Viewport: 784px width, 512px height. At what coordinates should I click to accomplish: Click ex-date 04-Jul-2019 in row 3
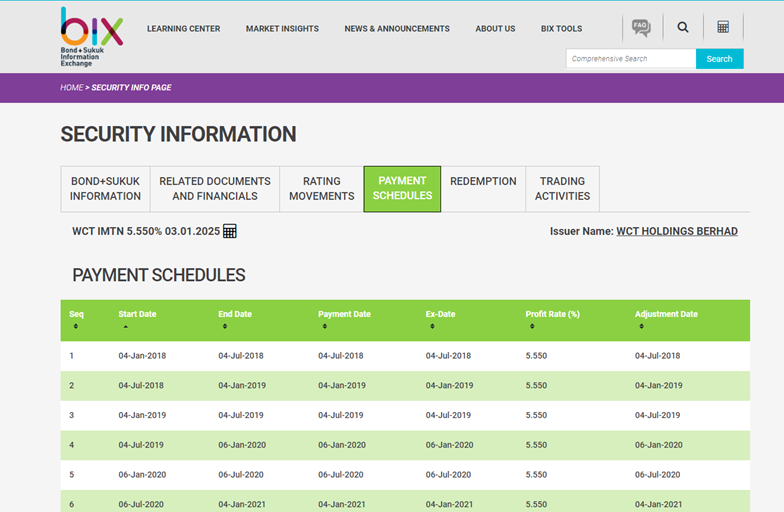pyautogui.click(x=448, y=415)
